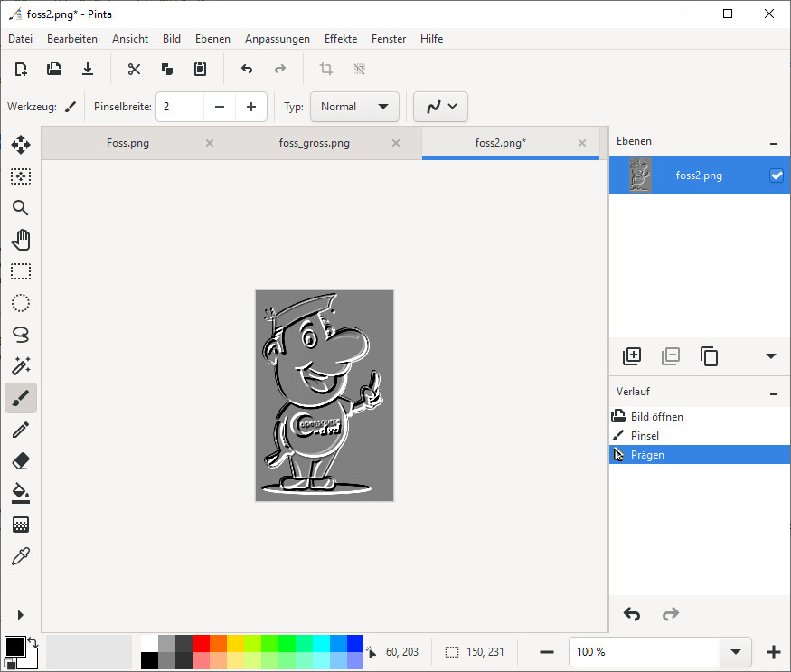This screenshot has width=791, height=672.
Task: Zoom in with the plus button
Action: click(773, 652)
